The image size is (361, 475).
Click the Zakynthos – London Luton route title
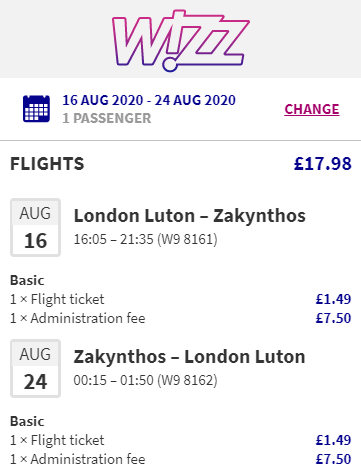click(x=189, y=357)
